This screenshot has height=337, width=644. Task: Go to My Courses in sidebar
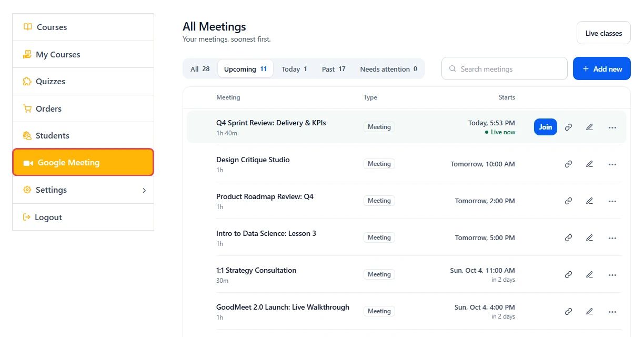tap(83, 54)
